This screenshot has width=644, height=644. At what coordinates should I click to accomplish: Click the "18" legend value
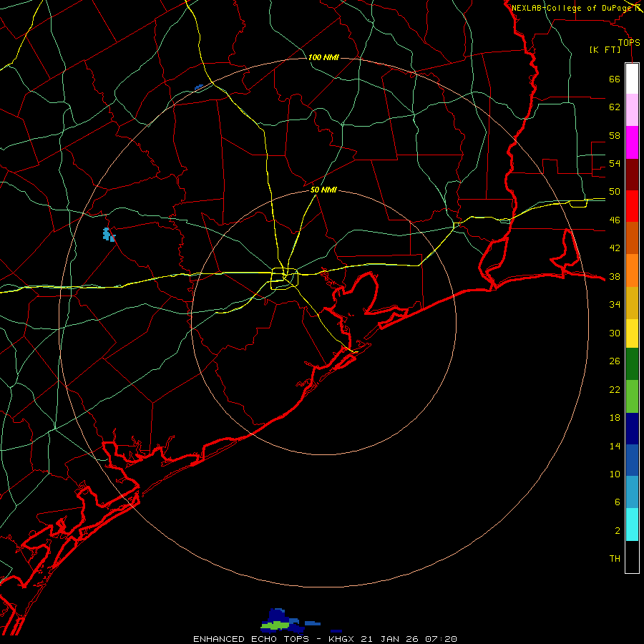pos(615,418)
